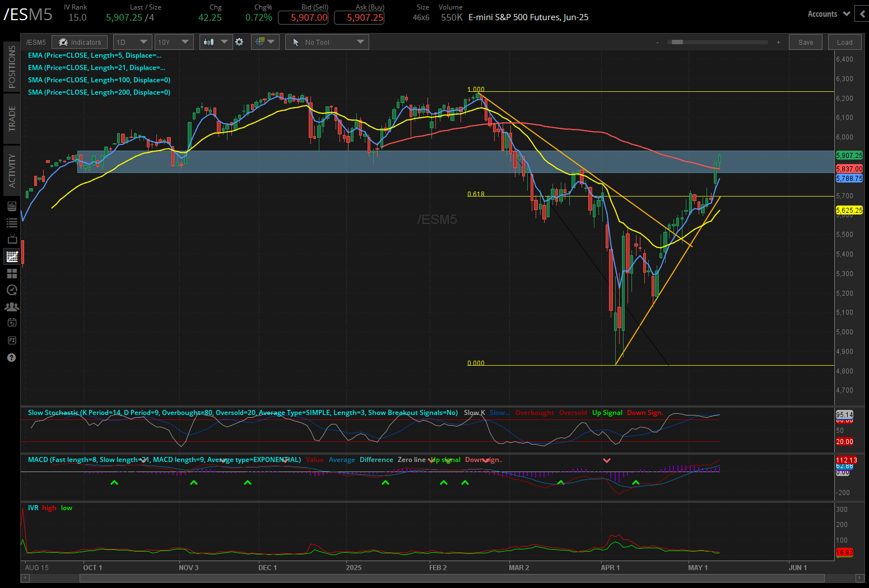
Task: Open the chart settings gear icon
Action: [x=239, y=41]
